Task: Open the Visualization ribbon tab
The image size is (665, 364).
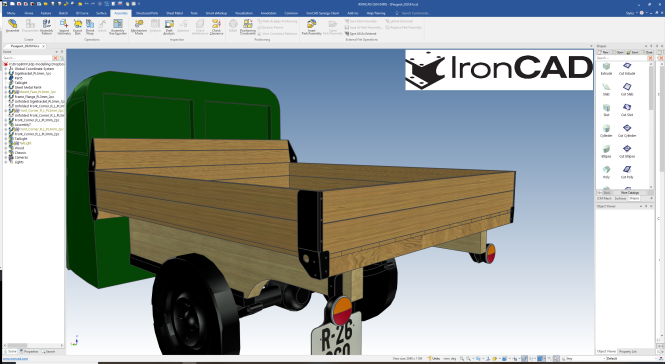Action: pos(244,13)
